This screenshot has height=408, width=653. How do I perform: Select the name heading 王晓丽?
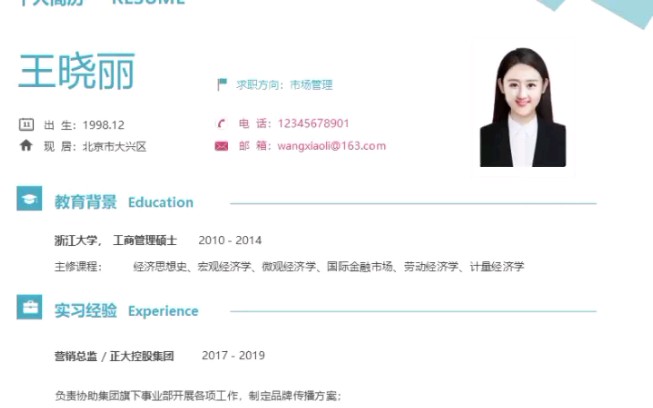77,71
